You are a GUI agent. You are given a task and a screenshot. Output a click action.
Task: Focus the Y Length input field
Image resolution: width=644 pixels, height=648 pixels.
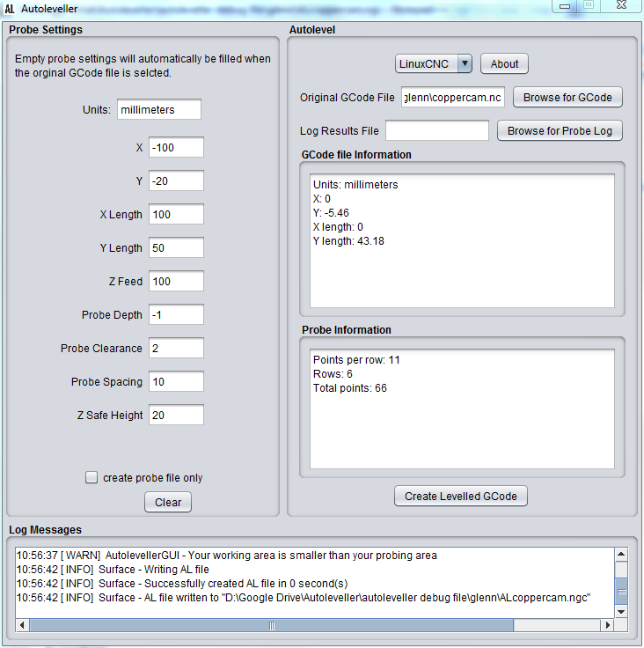pyautogui.click(x=176, y=248)
